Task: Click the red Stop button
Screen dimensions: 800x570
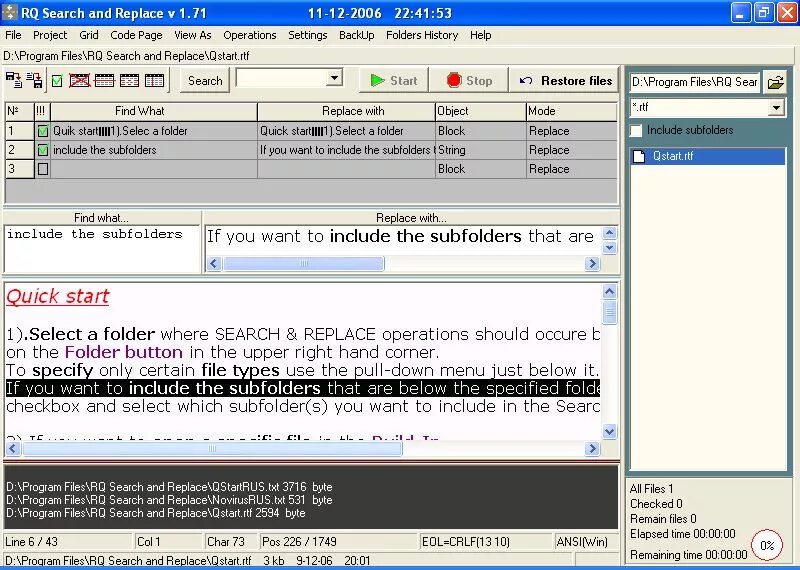Action: 469,81
